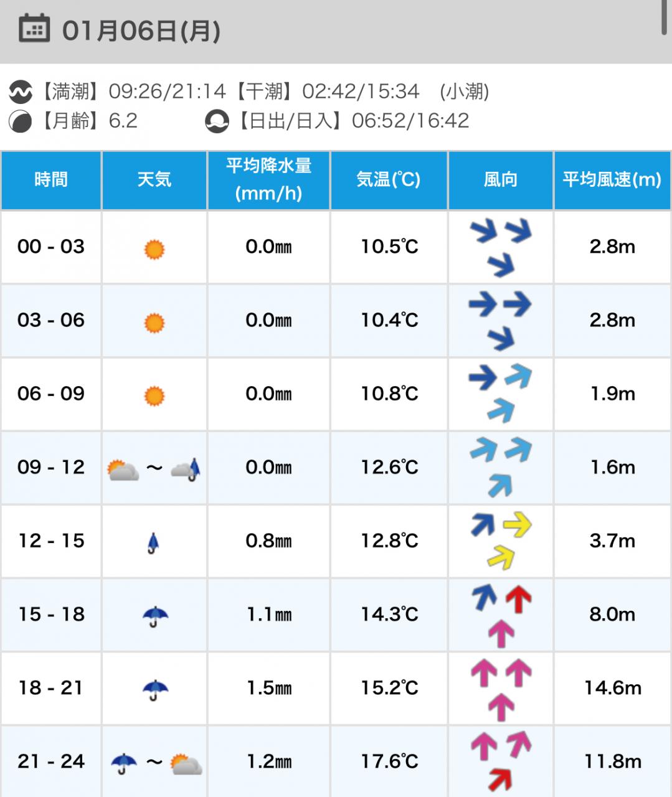Click the sunny icon in the 06 - 09 row

click(x=154, y=395)
